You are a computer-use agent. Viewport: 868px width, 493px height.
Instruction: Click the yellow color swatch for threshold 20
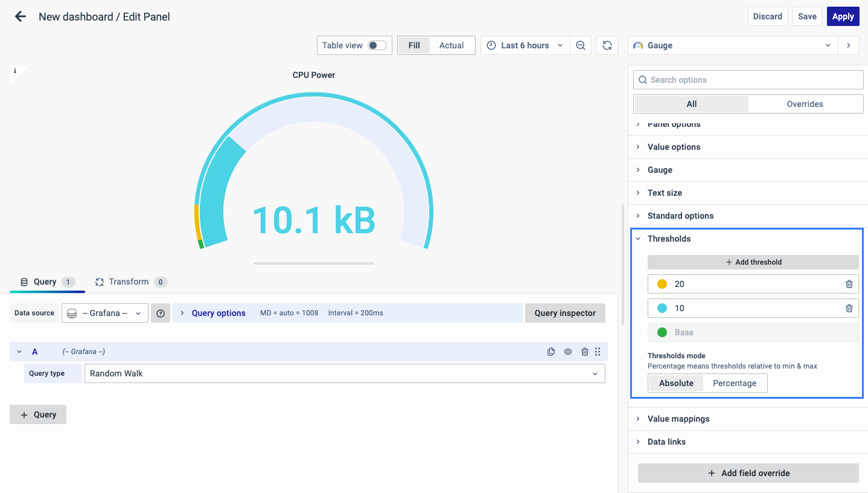662,284
